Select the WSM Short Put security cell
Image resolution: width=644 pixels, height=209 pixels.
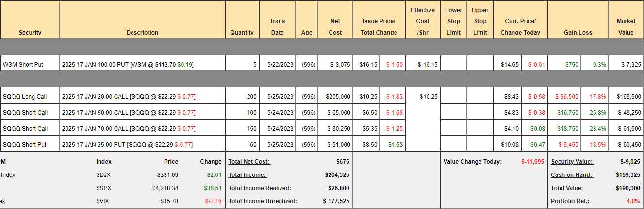pyautogui.click(x=23, y=64)
